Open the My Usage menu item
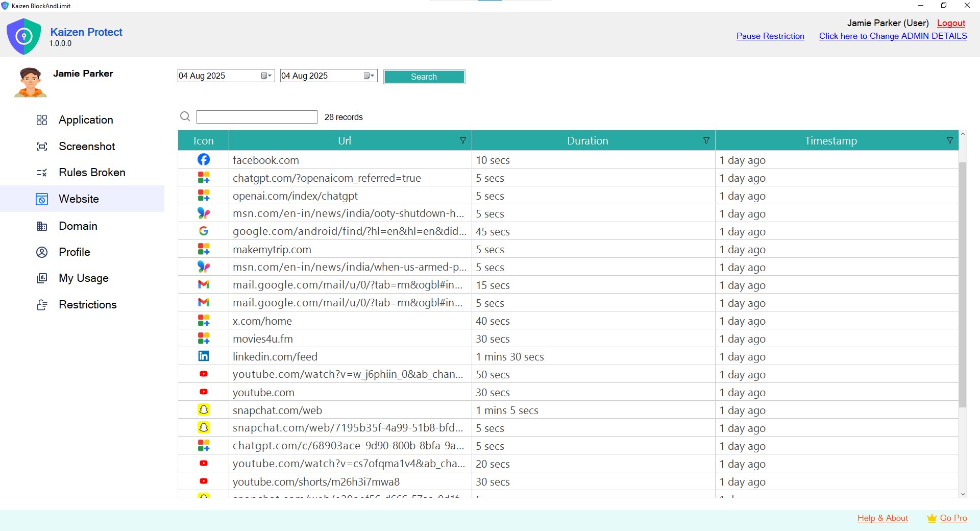This screenshot has height=531, width=980. (84, 278)
